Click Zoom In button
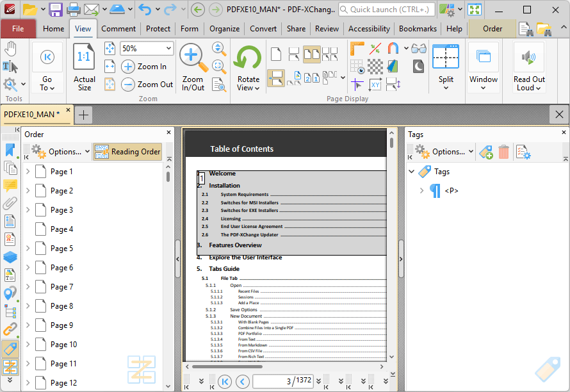The height and width of the screenshot is (392, 570). [144, 67]
